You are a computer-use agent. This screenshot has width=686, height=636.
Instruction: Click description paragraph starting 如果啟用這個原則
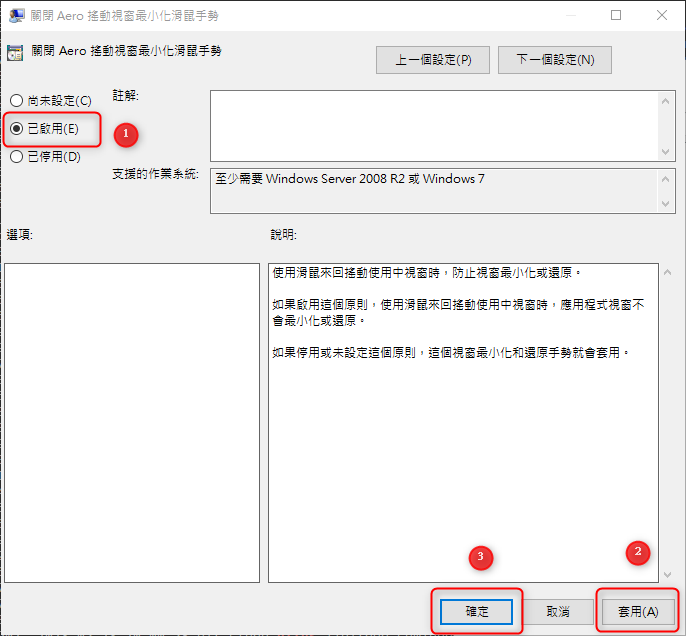(x=458, y=313)
